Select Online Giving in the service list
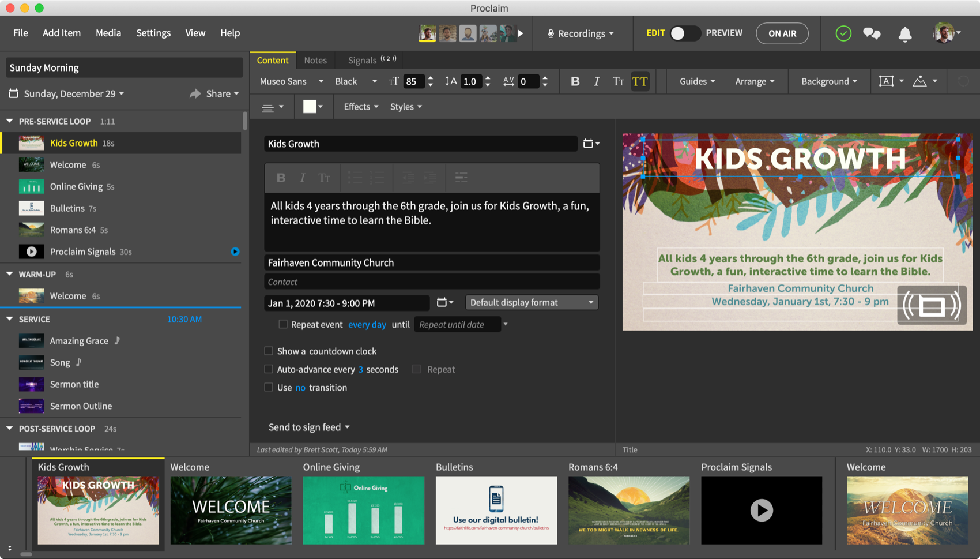980x559 pixels. 121,186
